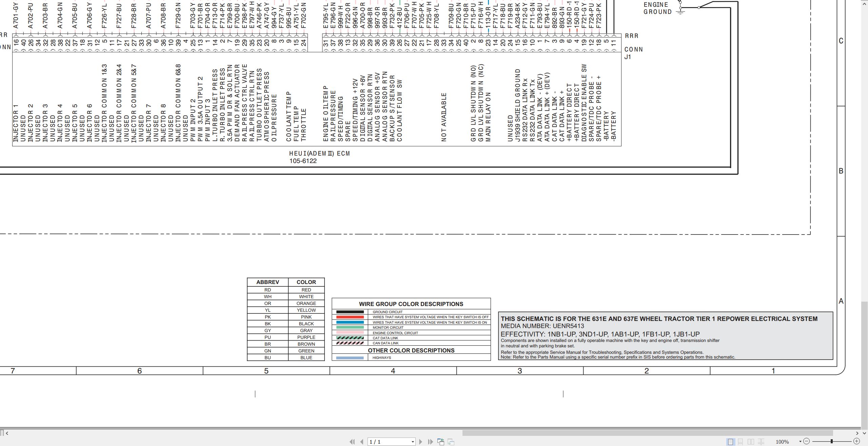The image size is (868, 446).
Task: Click grid row letter B
Action: coord(841,171)
